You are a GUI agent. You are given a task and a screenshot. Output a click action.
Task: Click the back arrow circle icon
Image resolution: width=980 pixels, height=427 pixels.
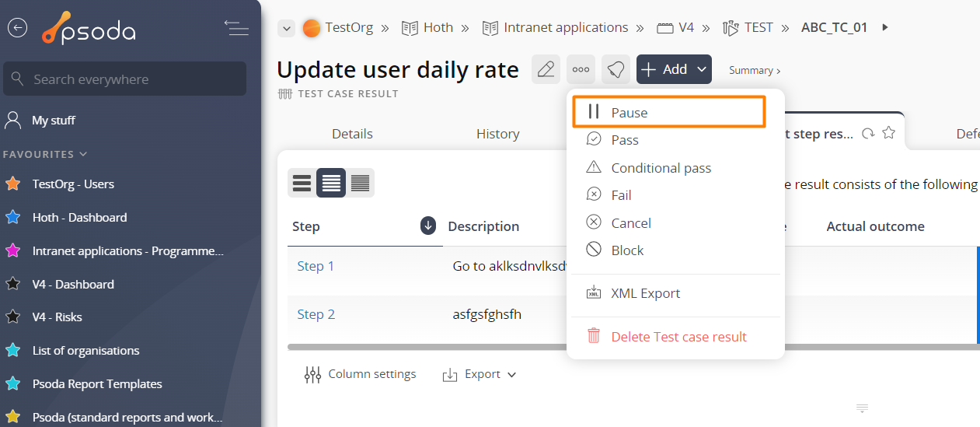click(17, 28)
